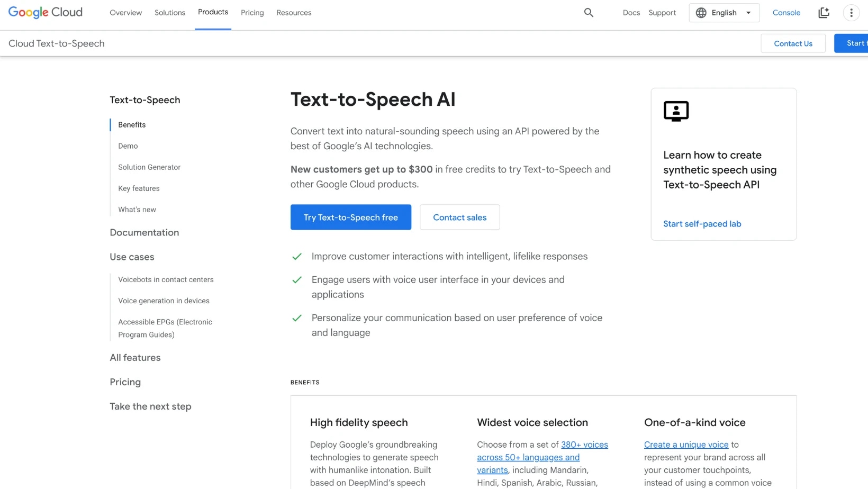Click the 'Improve customer interactions' bullet text
Screen dimensions: 868x489
coord(449,256)
